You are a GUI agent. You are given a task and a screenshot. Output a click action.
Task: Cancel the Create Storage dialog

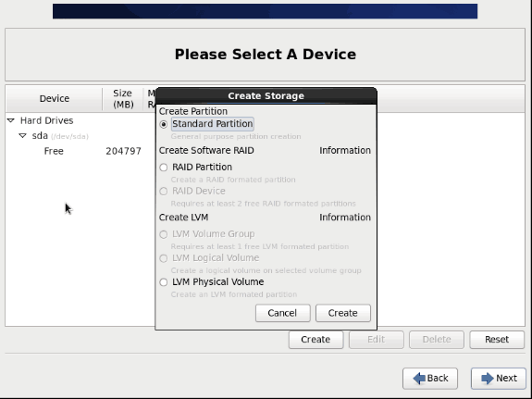coord(282,313)
